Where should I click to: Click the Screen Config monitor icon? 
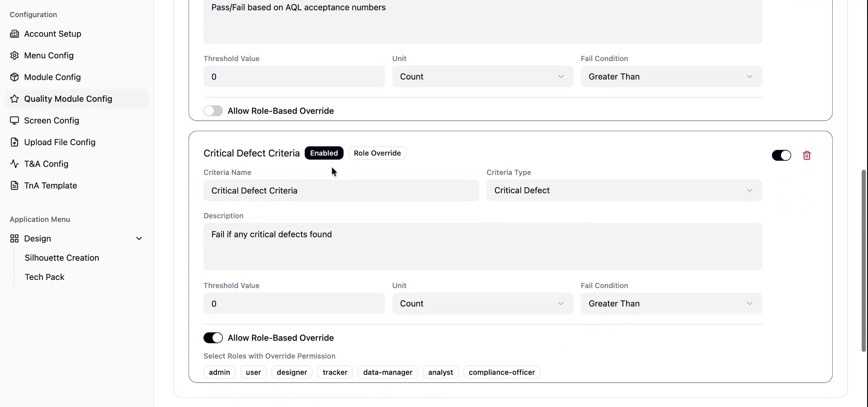pyautogui.click(x=14, y=121)
